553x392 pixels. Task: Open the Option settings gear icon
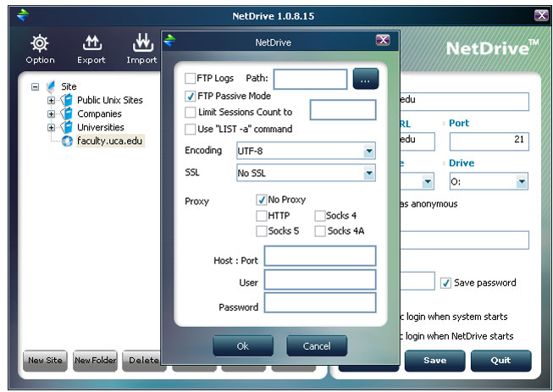[x=40, y=43]
